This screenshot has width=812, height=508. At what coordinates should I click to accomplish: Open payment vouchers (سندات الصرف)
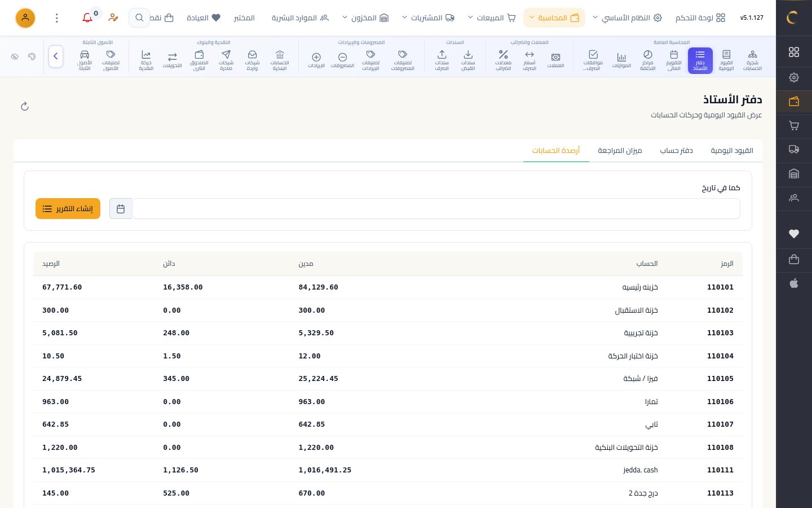(x=442, y=60)
